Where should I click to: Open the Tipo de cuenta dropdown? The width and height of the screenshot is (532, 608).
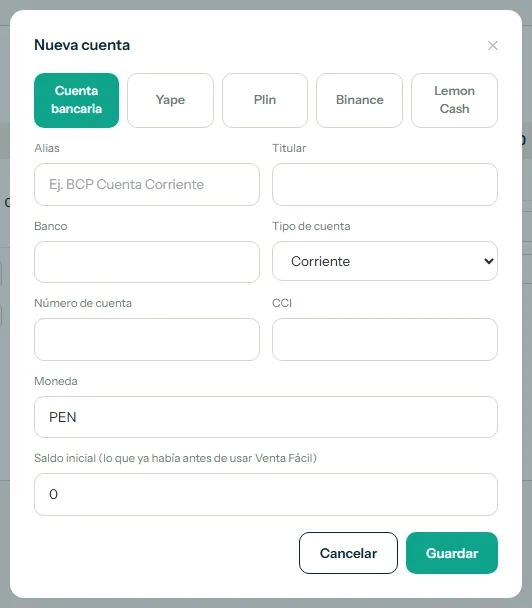tap(385, 261)
